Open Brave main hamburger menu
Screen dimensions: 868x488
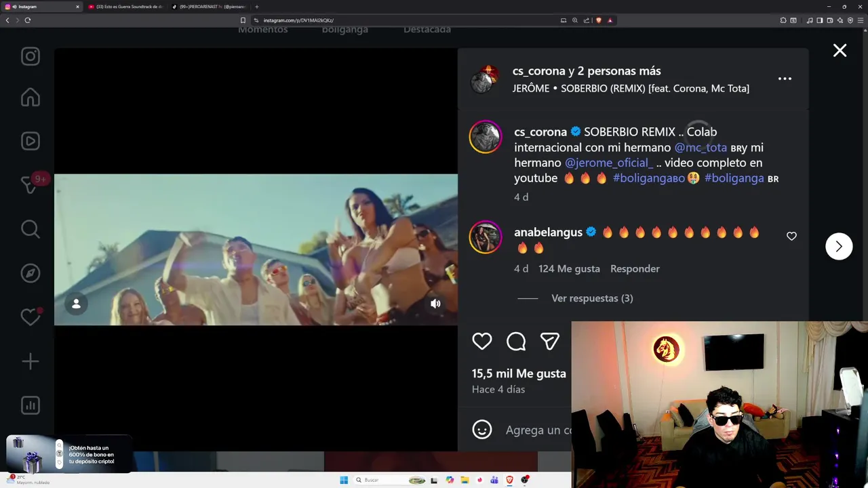pos(861,20)
